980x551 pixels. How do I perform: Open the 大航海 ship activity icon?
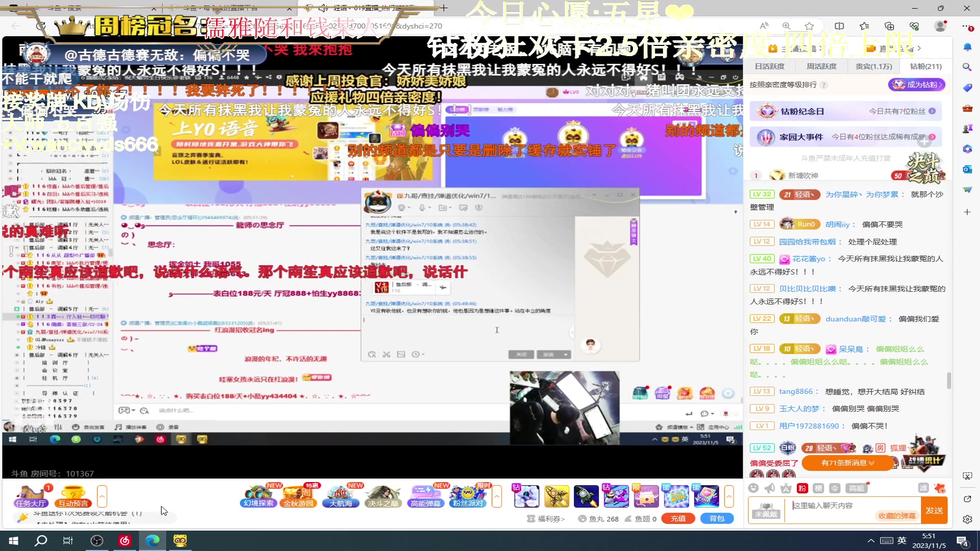coord(340,496)
